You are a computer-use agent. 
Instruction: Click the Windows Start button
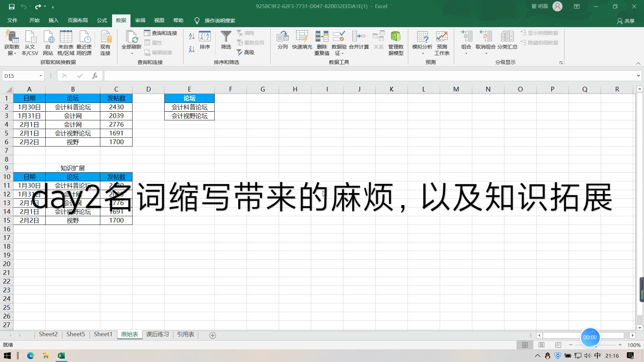click(7, 356)
